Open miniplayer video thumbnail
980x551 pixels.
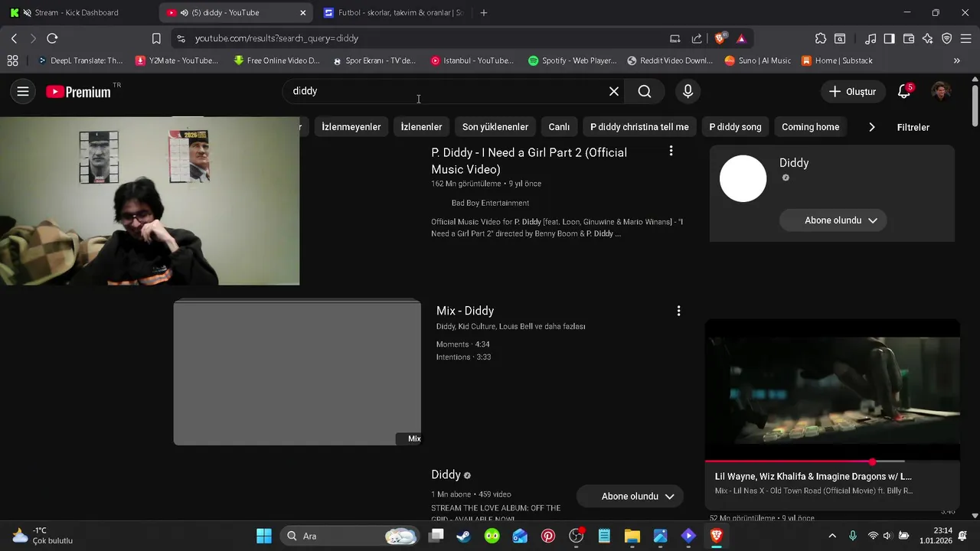click(x=832, y=390)
